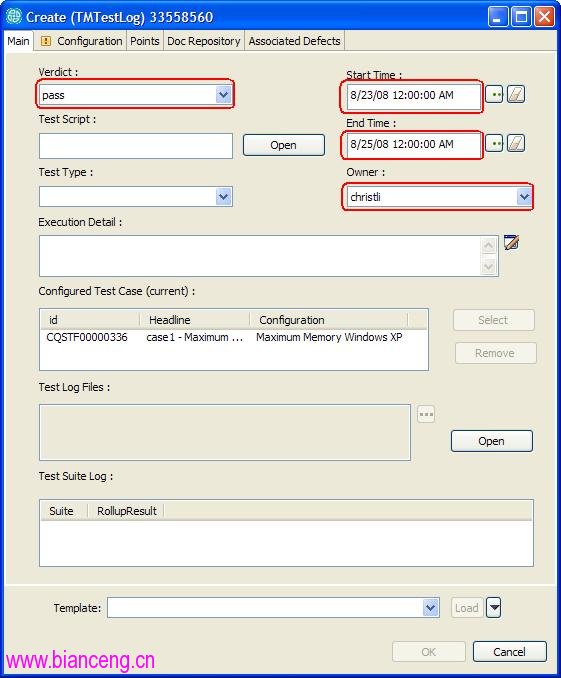
Task: Click Execution Detail scroll down arrow
Action: click(x=489, y=266)
